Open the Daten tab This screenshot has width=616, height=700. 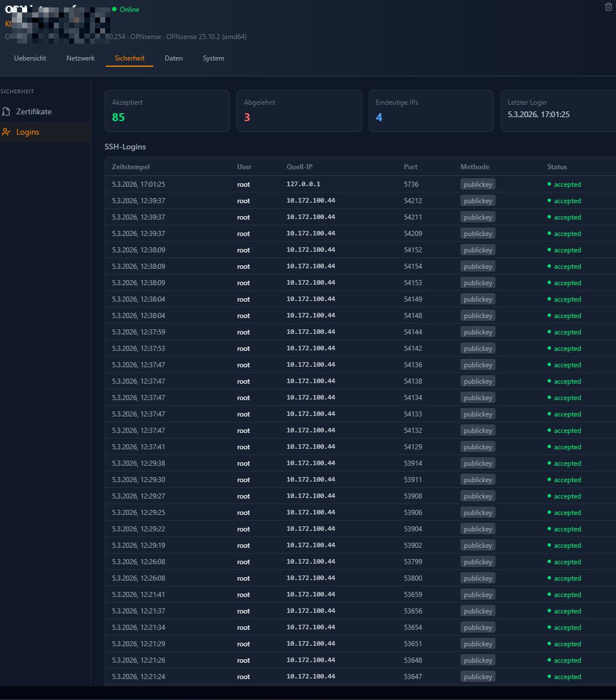[174, 58]
